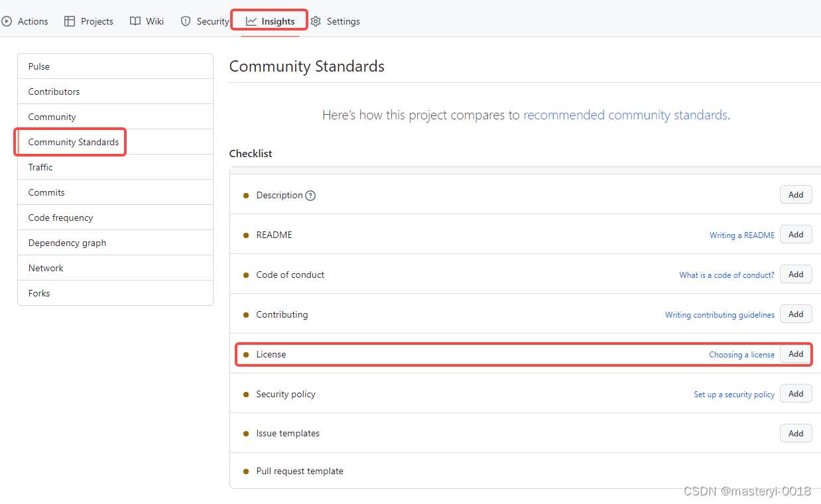Follow the Writing contributing guidelines link

click(720, 315)
